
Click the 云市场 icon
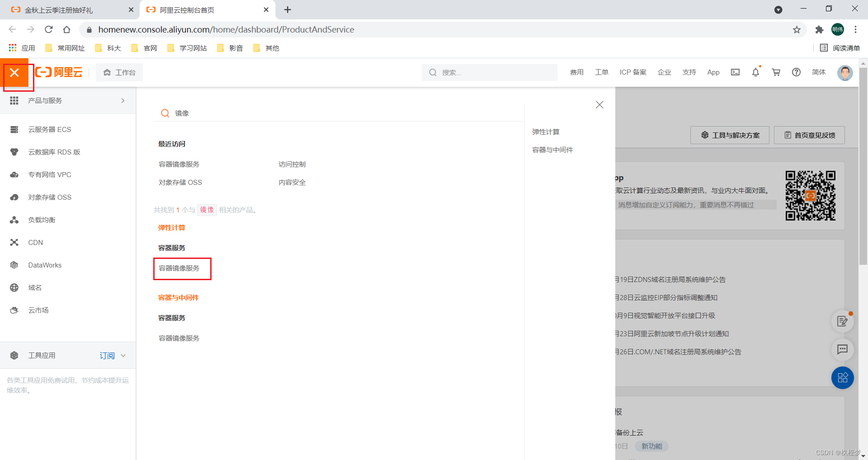[14, 310]
